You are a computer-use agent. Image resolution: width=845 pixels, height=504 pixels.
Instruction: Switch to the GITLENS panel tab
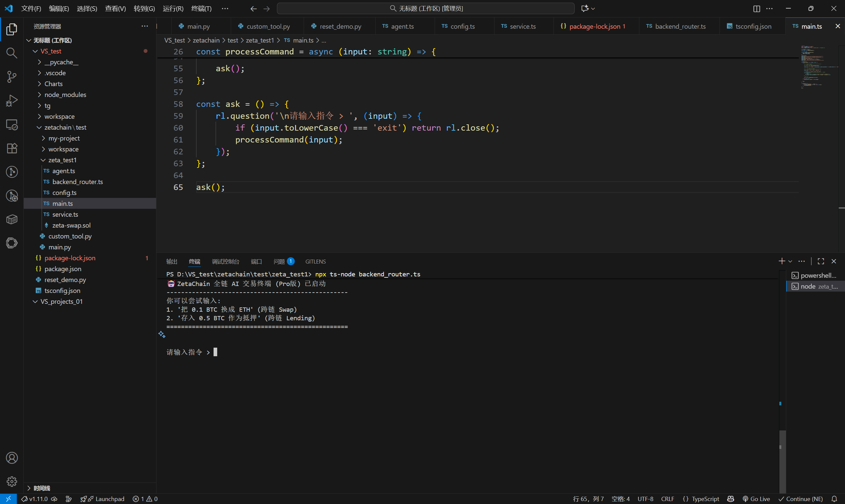315,262
